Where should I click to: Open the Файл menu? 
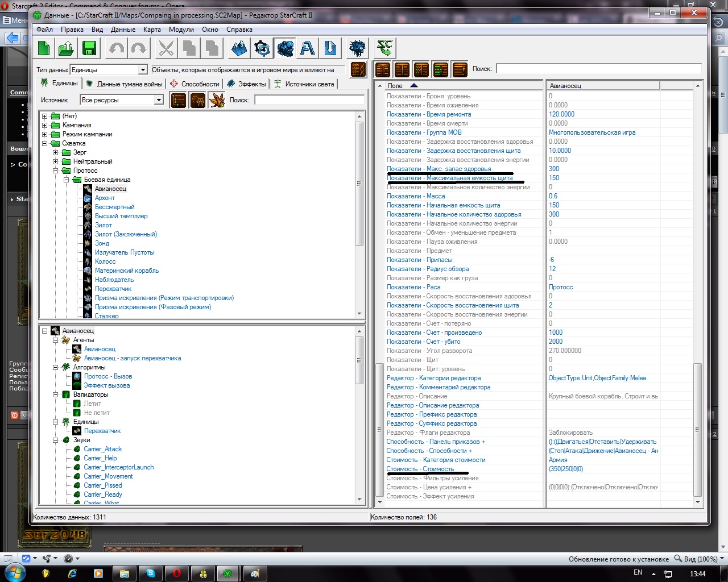[x=44, y=30]
